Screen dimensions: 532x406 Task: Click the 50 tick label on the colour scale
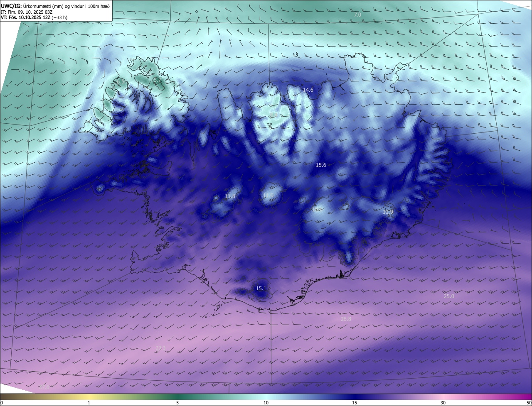click(x=529, y=403)
